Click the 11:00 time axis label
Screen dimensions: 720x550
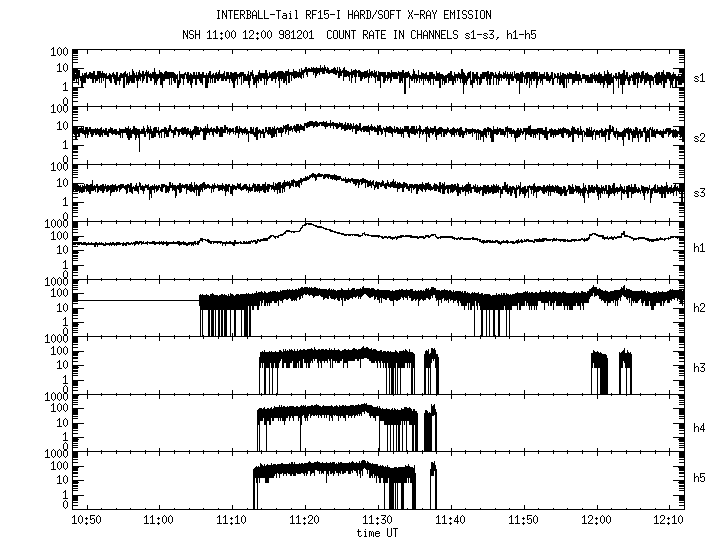click(x=160, y=522)
